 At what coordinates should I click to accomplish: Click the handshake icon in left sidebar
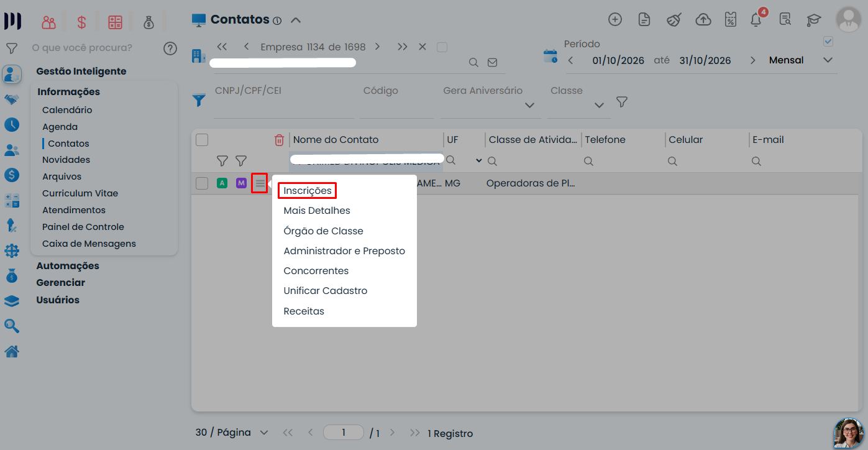(x=11, y=99)
